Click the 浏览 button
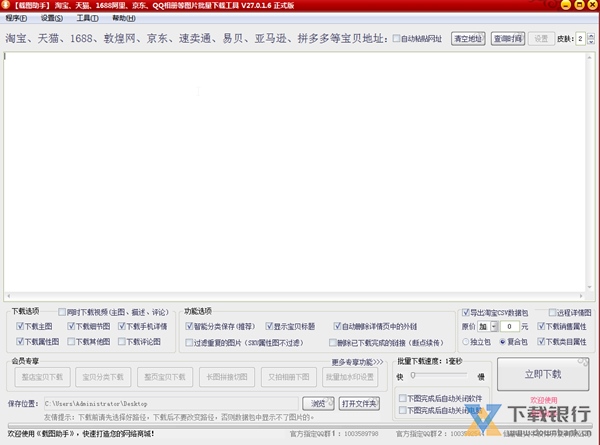Screen dimensions: 600x445 tap(318, 404)
